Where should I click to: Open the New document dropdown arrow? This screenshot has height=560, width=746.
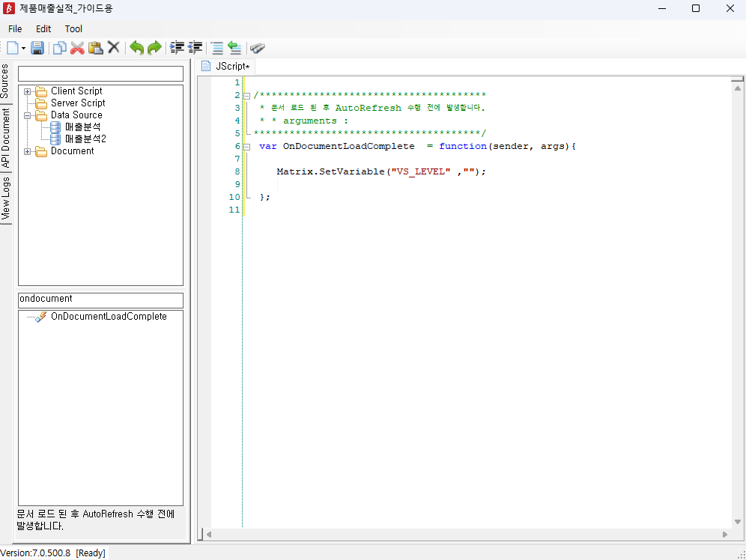pyautogui.click(x=23, y=49)
